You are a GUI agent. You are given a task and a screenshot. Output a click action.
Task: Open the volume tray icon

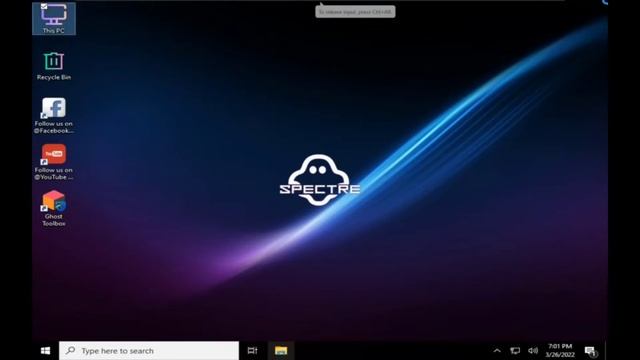point(533,351)
